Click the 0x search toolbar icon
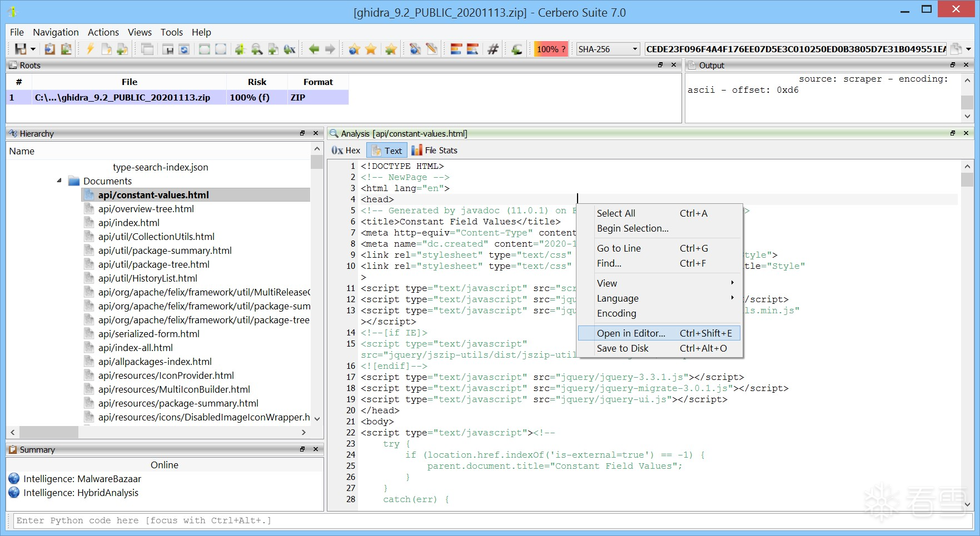This screenshot has height=536, width=980. pos(290,49)
